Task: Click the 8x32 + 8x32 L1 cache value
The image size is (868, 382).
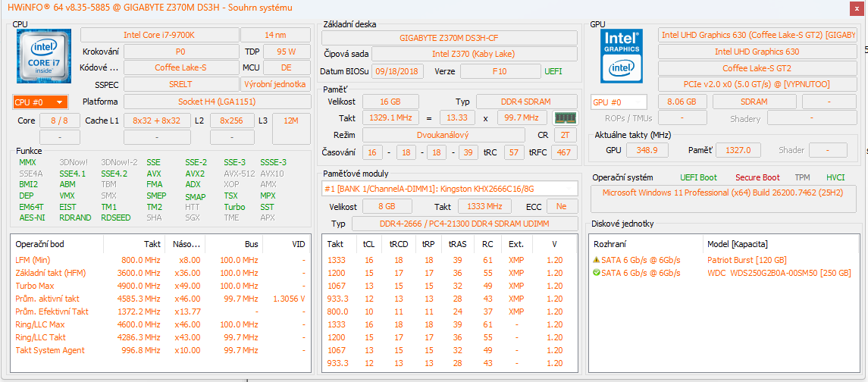Action: [157, 121]
